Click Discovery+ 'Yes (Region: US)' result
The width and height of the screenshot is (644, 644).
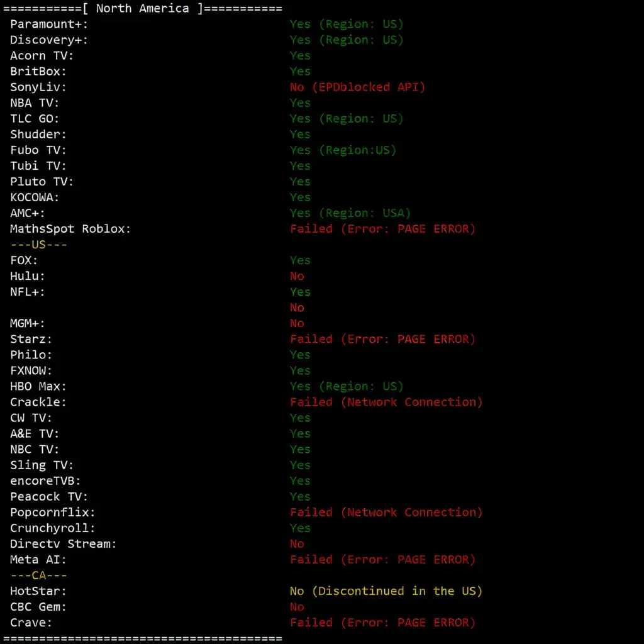[347, 40]
